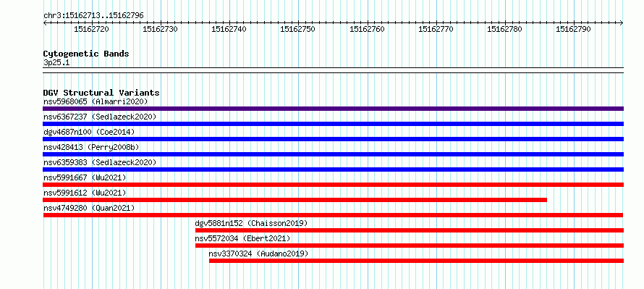Click the red bar under dgv5881n152
This screenshot has width=644, height=289.
pos(410,230)
